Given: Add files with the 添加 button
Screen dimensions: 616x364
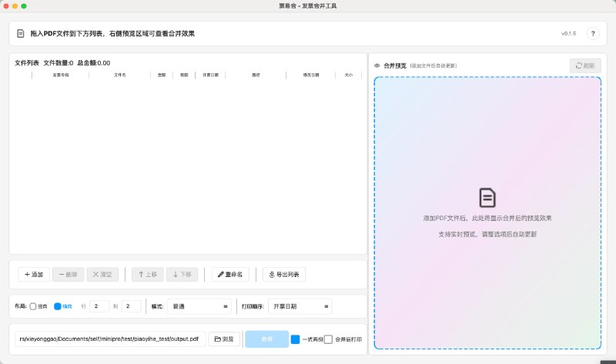Looking at the screenshot, I should coord(34,274).
